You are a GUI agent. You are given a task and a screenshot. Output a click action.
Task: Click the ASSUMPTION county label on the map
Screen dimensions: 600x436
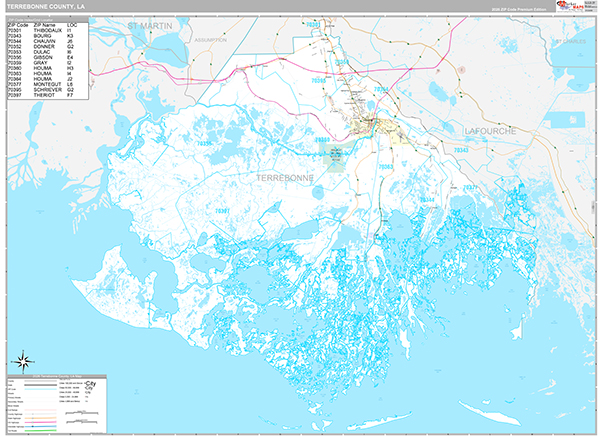pos(210,40)
